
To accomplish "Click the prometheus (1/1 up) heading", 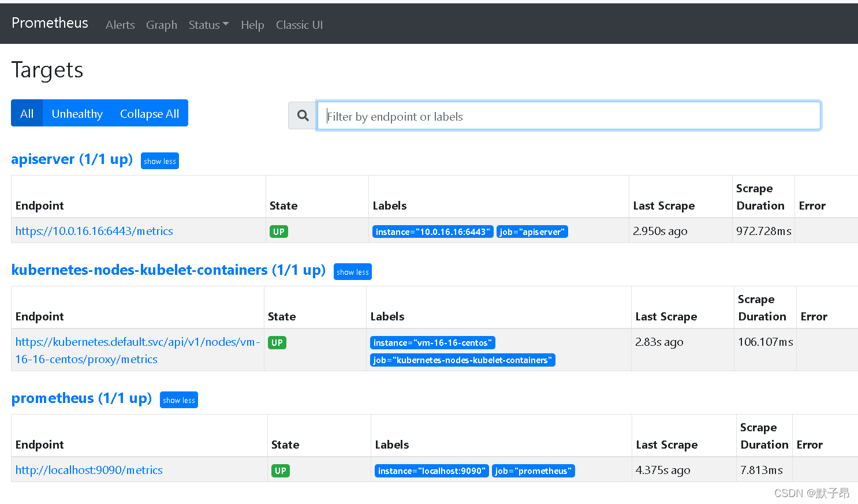I will point(81,398).
